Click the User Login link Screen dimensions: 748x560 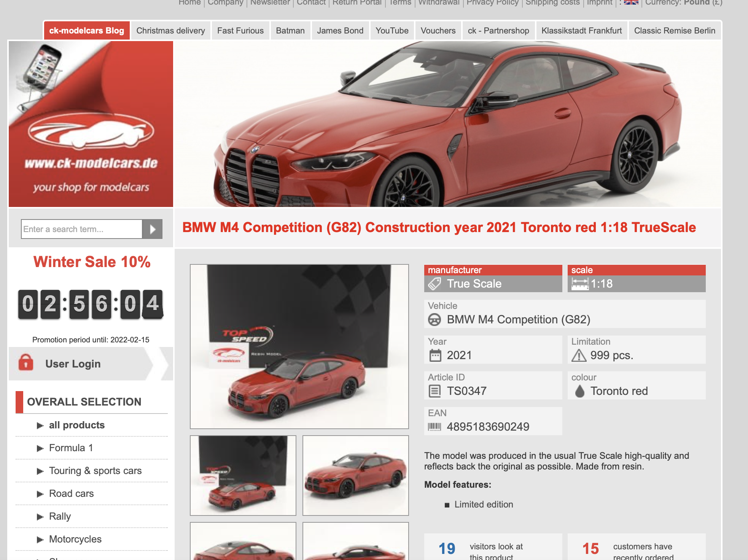point(73,364)
